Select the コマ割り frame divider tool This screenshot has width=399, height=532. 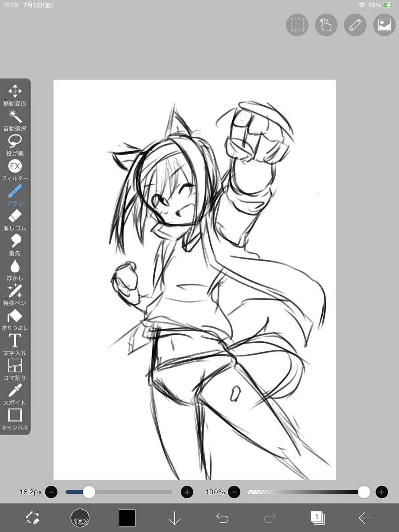15,370
